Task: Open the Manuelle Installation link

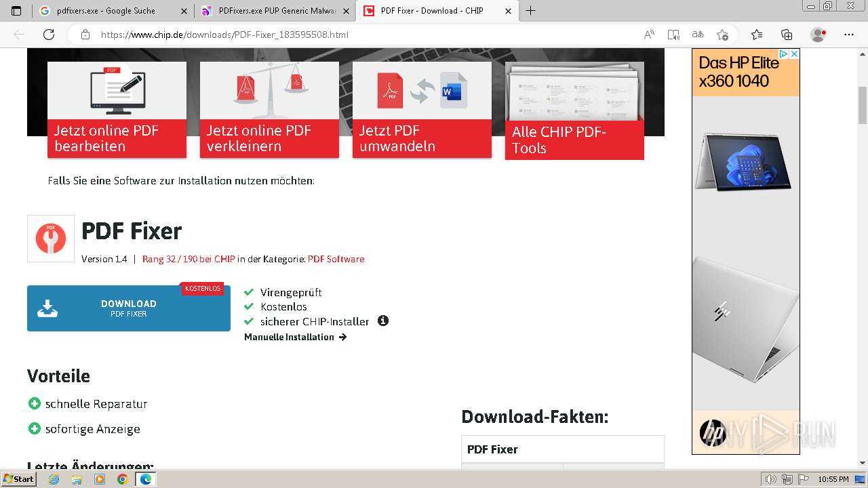Action: pos(296,337)
